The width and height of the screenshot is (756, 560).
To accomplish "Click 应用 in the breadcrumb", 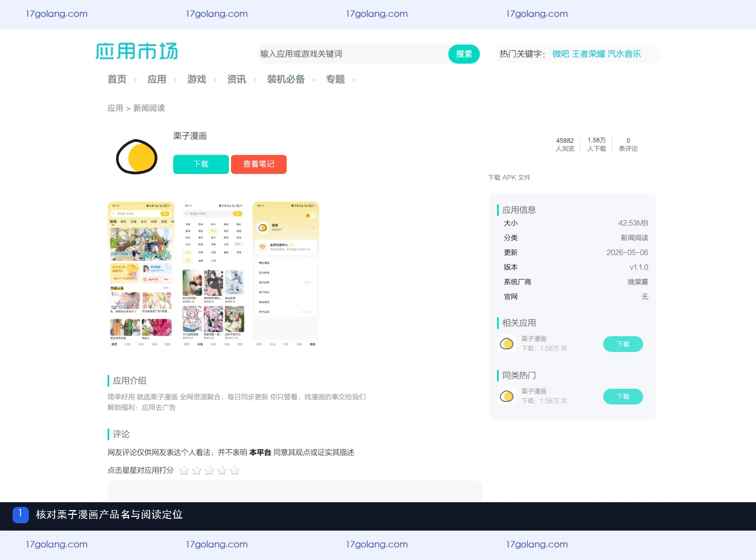I will click(115, 108).
